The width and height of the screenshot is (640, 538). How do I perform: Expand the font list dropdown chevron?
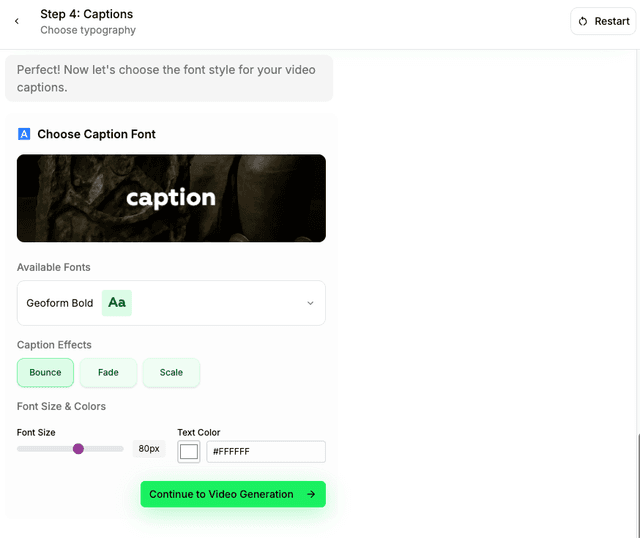tap(310, 303)
